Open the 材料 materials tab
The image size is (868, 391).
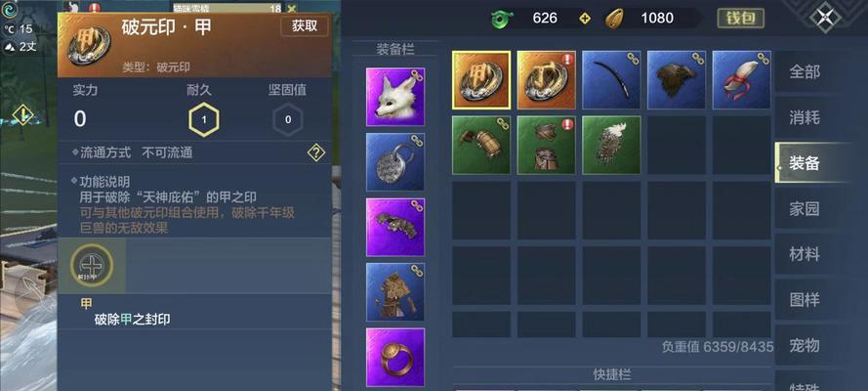point(805,254)
